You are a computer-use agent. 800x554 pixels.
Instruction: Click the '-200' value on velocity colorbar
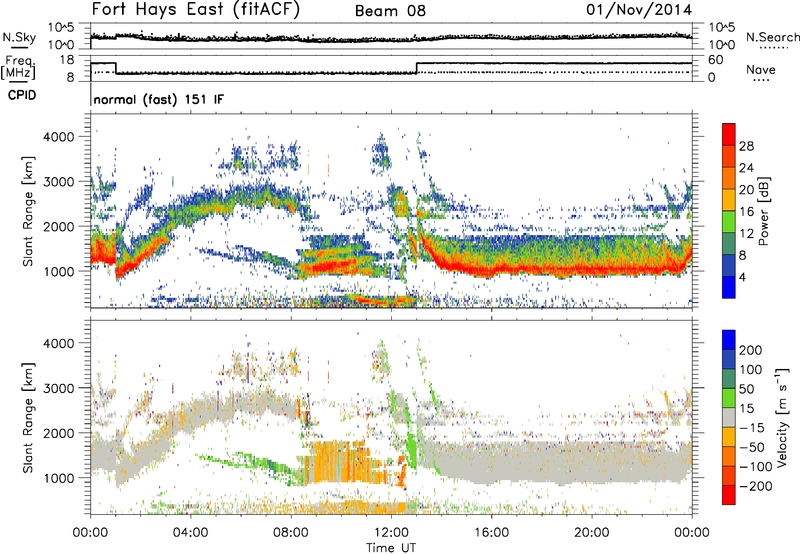point(756,486)
